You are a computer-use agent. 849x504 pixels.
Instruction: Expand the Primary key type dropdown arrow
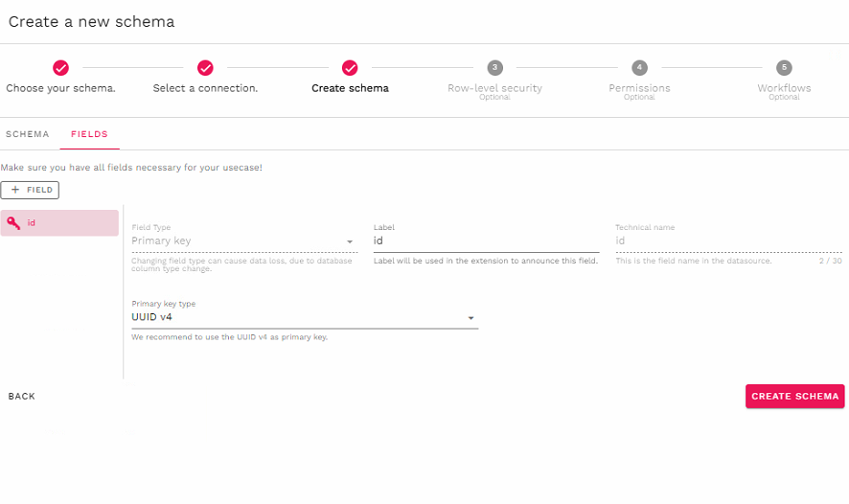pos(470,318)
